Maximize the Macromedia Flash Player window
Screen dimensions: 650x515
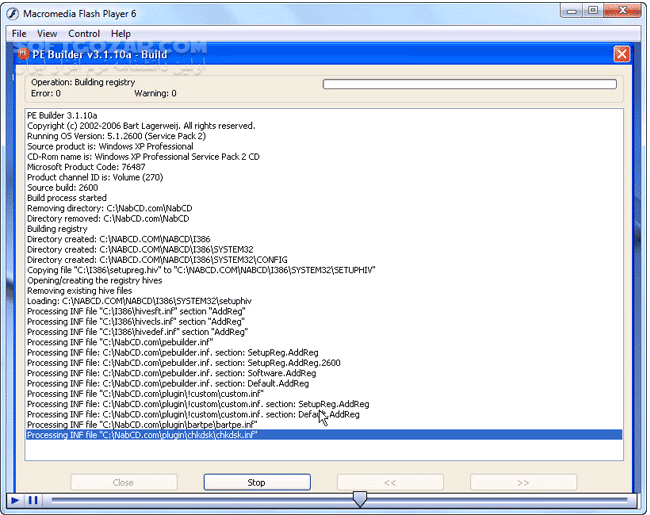pyautogui.click(x=593, y=11)
